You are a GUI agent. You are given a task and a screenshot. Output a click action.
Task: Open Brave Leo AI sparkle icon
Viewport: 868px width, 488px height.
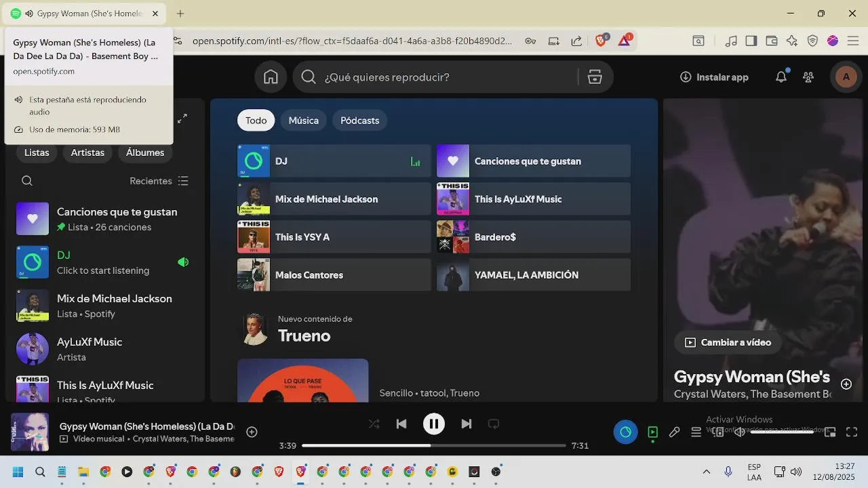tap(792, 41)
